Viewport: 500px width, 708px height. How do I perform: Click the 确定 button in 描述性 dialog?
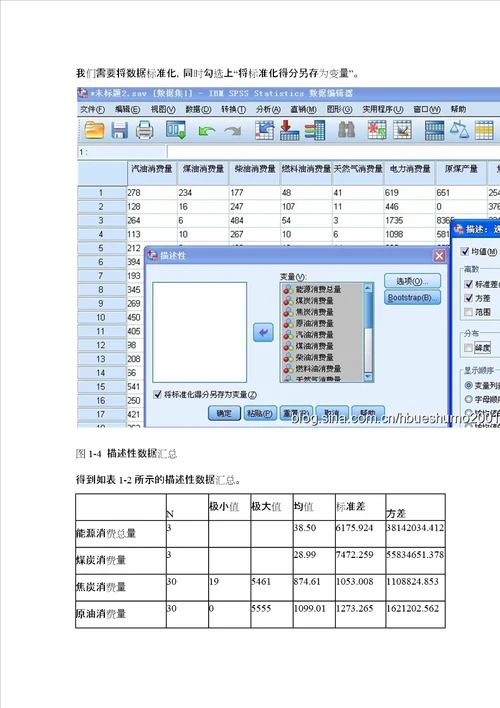point(224,413)
